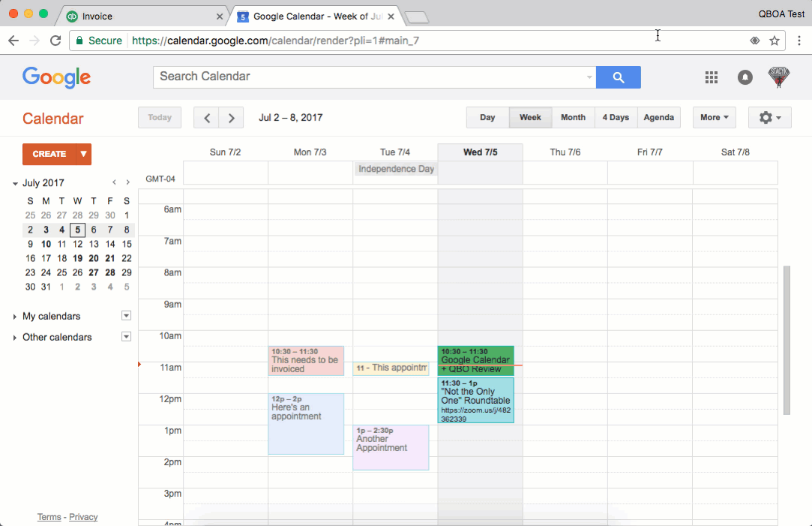812x526 pixels.
Task: Open the More dropdown menu
Action: [714, 118]
